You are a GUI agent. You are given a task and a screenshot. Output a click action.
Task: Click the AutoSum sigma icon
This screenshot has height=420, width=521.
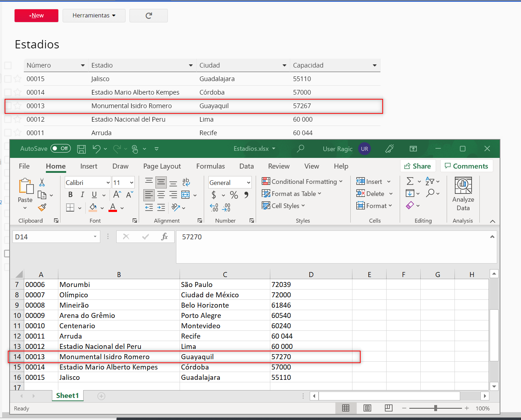[410, 181]
